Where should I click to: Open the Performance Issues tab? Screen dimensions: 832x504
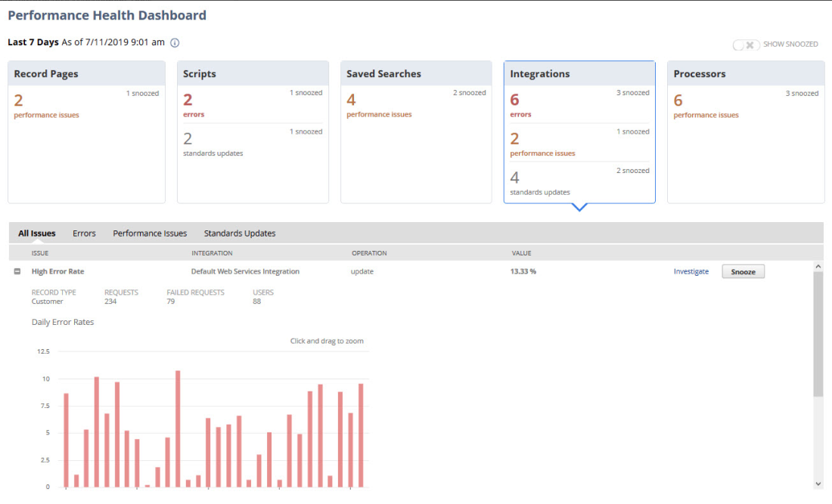pos(150,233)
